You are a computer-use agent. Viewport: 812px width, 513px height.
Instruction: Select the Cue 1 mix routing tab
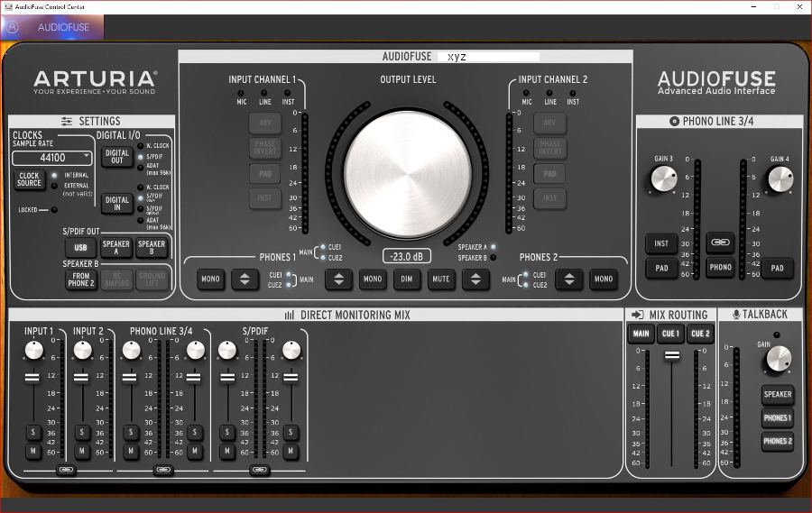click(670, 334)
